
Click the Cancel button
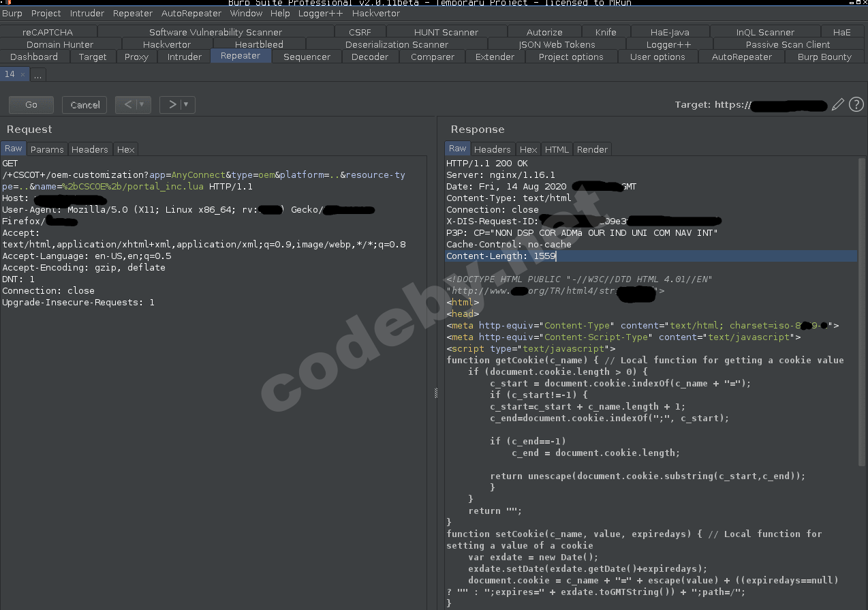[x=84, y=104]
